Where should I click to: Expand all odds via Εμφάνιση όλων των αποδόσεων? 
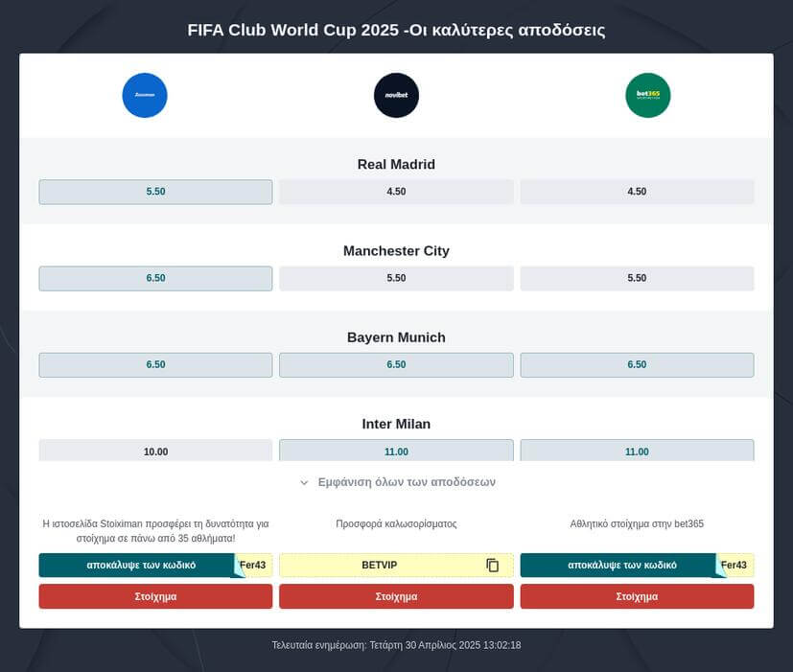coord(406,482)
